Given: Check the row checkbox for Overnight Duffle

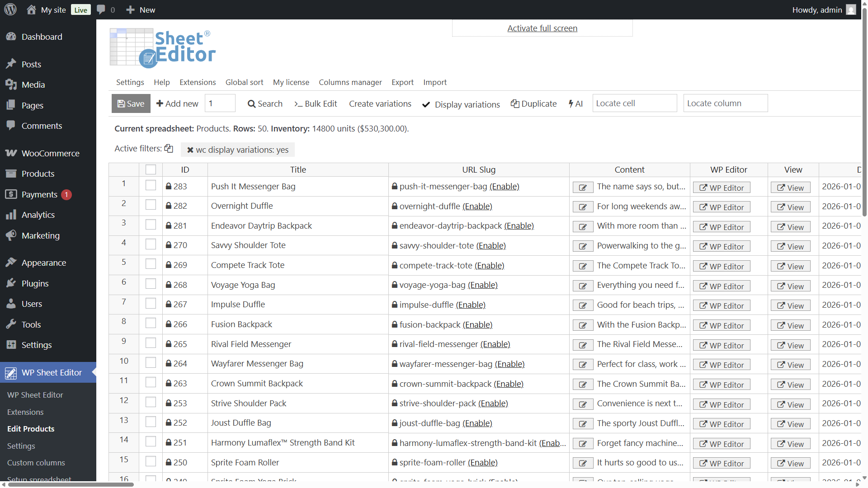Looking at the screenshot, I should pos(151,205).
